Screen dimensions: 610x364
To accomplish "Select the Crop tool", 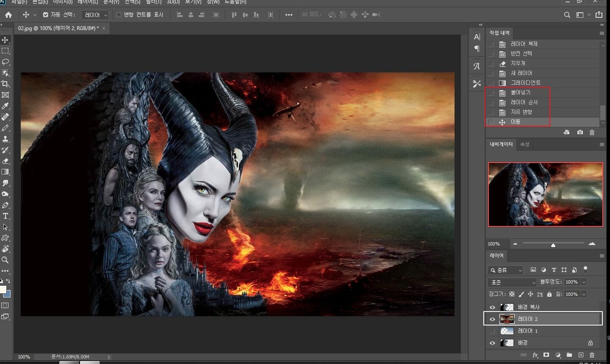I will [x=6, y=84].
